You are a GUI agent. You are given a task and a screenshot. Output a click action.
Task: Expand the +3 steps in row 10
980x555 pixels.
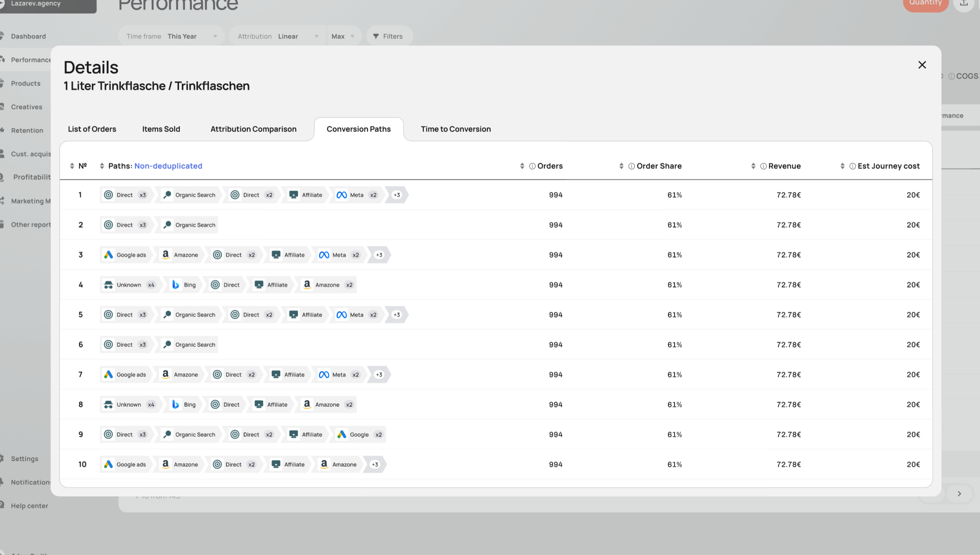click(374, 464)
